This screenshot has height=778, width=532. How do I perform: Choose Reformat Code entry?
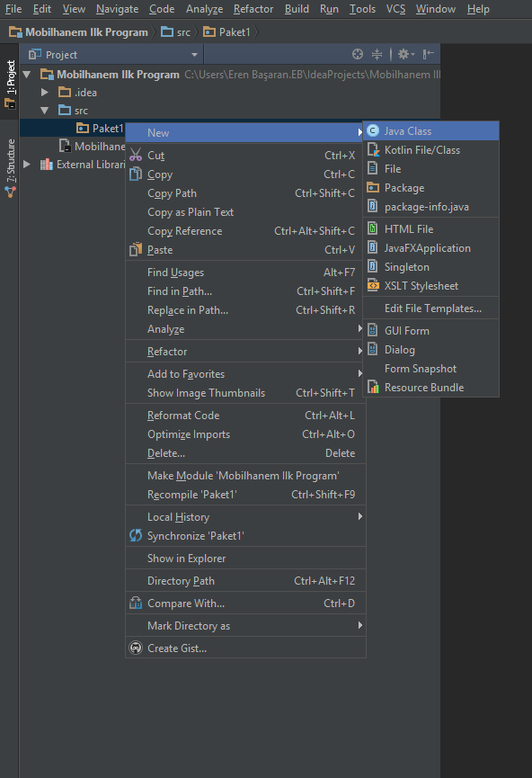(x=246, y=415)
